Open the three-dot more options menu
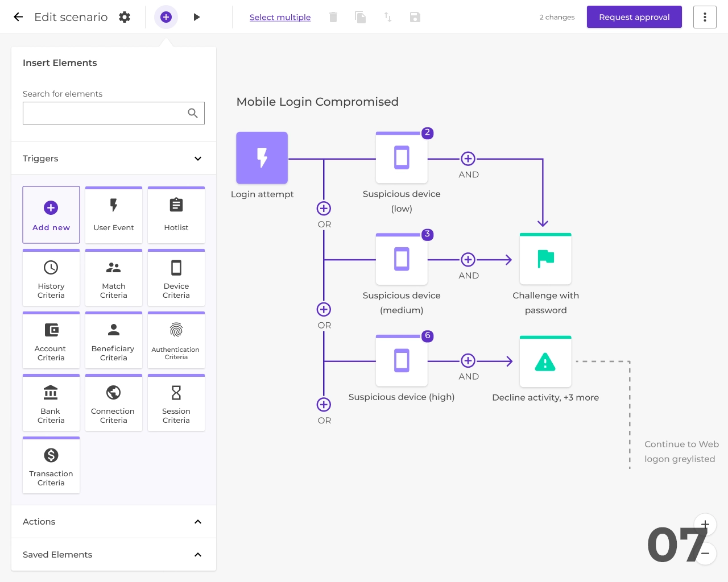Viewport: 728px width, 582px height. (705, 17)
